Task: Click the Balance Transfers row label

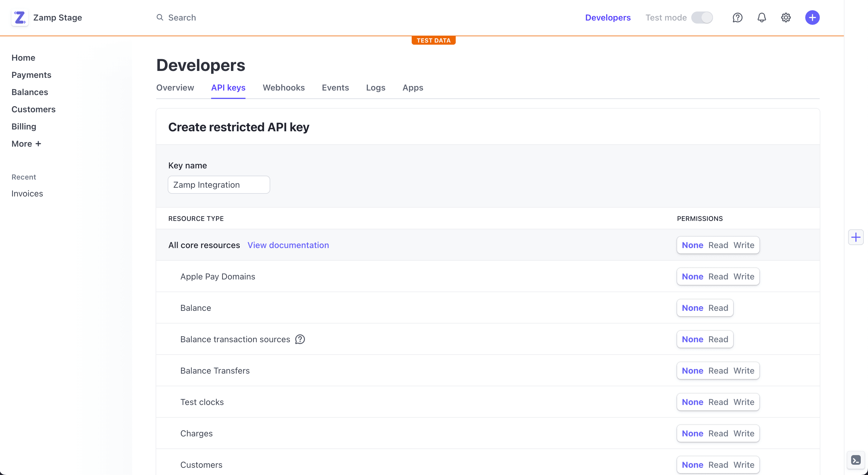Action: 215,371
